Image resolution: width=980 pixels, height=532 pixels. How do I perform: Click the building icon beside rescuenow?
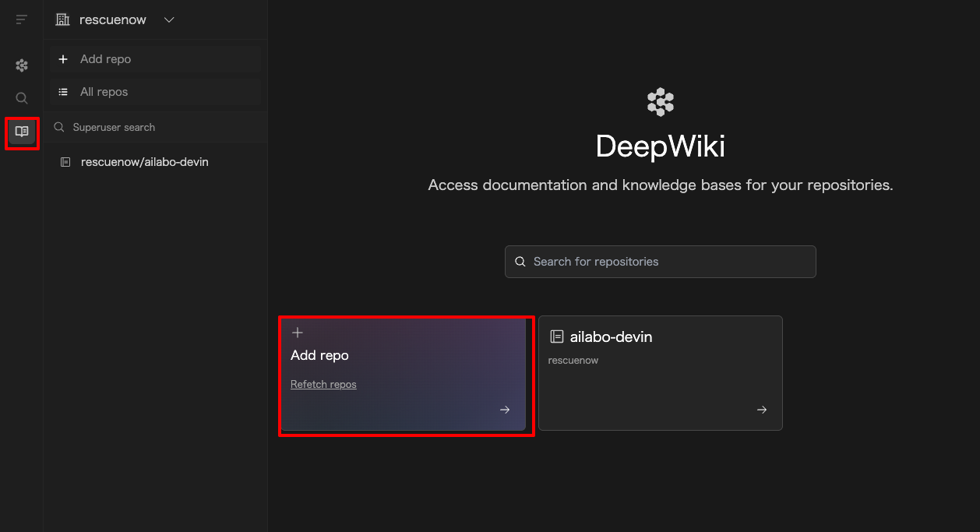[62, 19]
